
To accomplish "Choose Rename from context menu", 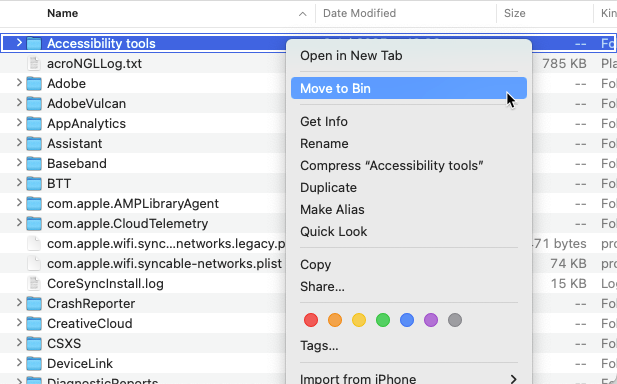I will pos(324,144).
